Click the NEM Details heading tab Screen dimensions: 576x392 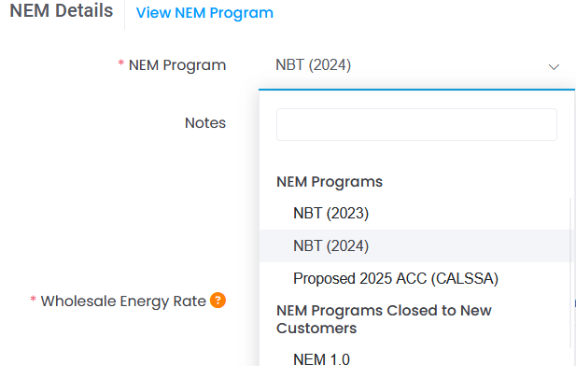(x=62, y=10)
